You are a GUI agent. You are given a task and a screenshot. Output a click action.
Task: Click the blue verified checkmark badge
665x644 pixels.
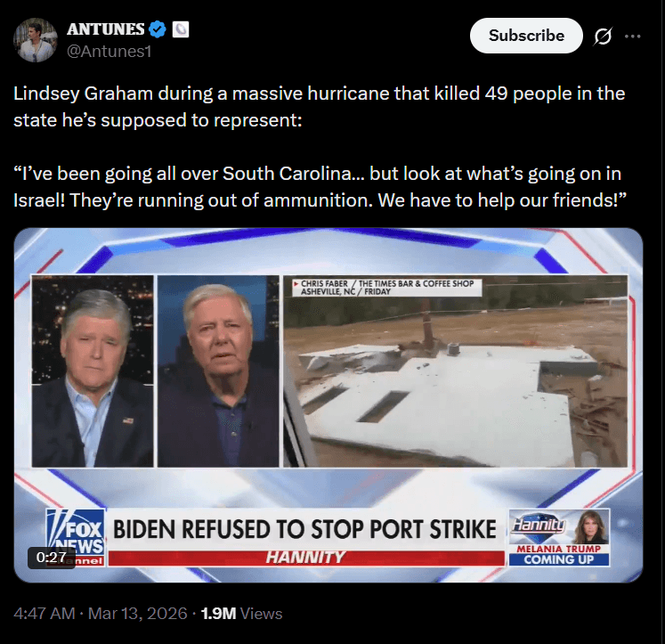coord(158,29)
